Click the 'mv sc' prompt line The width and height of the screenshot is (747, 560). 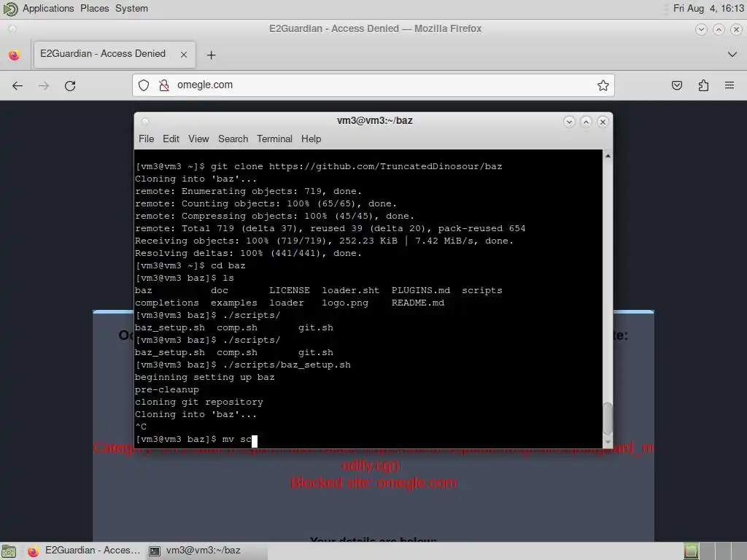click(x=196, y=439)
